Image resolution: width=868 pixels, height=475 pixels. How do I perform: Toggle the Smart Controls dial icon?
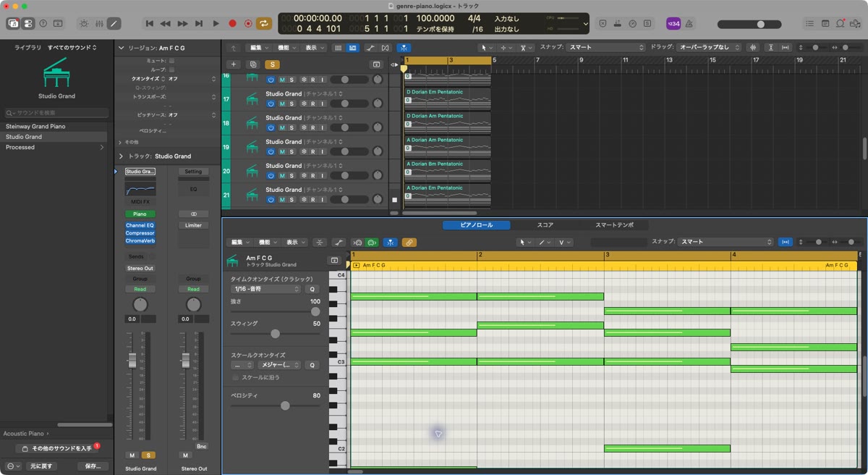click(83, 23)
